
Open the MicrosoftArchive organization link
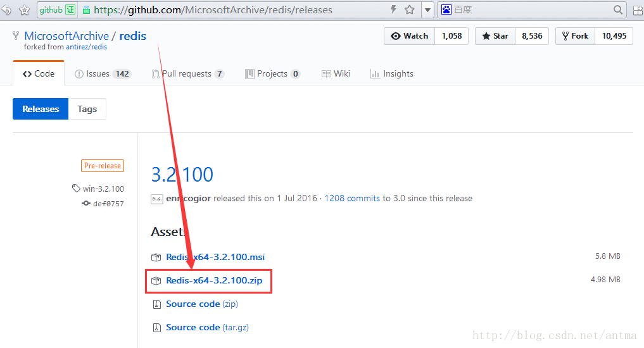click(x=66, y=36)
